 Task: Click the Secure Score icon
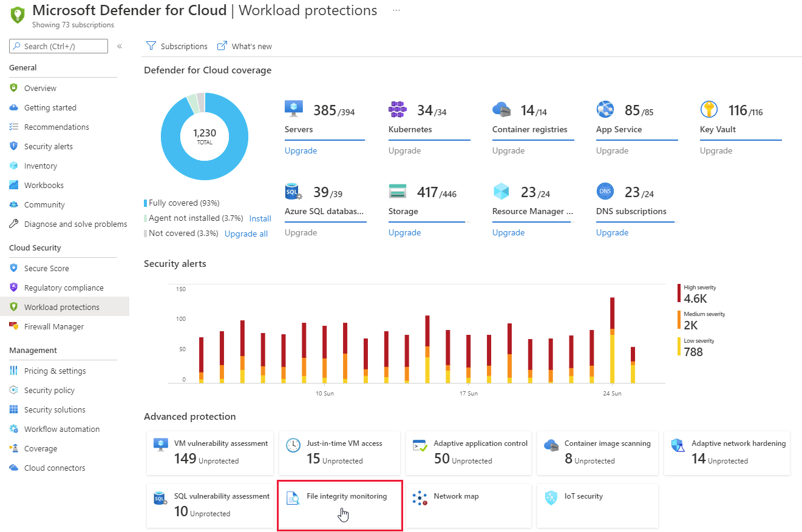(x=13, y=268)
